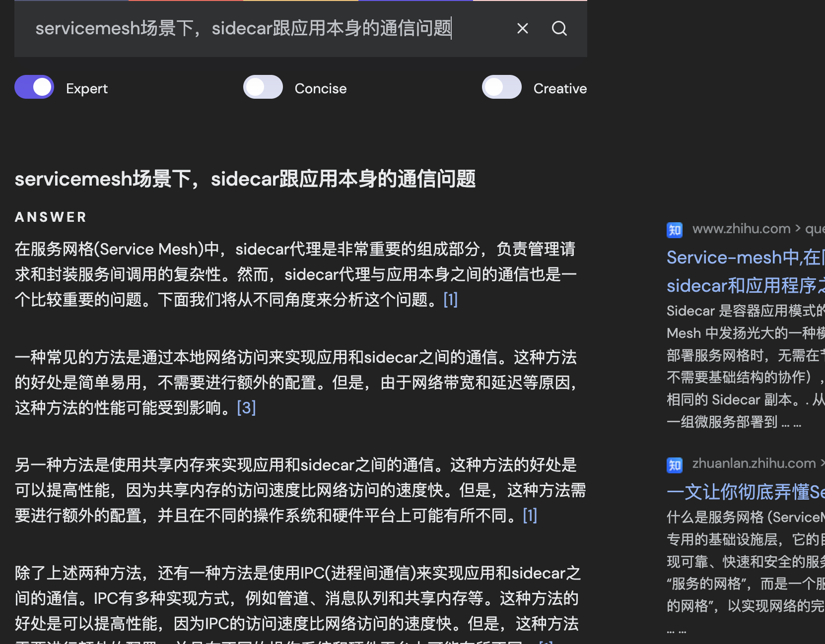The height and width of the screenshot is (644, 825).
Task: Click the paragraph starting 一种常见的方法
Action: click(x=296, y=383)
